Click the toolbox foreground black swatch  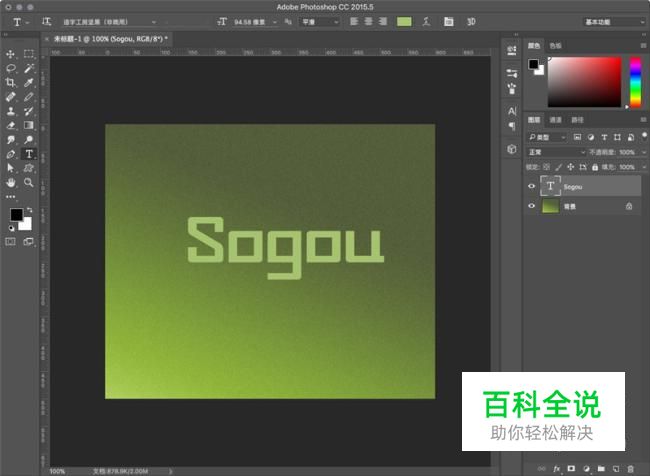point(17,214)
